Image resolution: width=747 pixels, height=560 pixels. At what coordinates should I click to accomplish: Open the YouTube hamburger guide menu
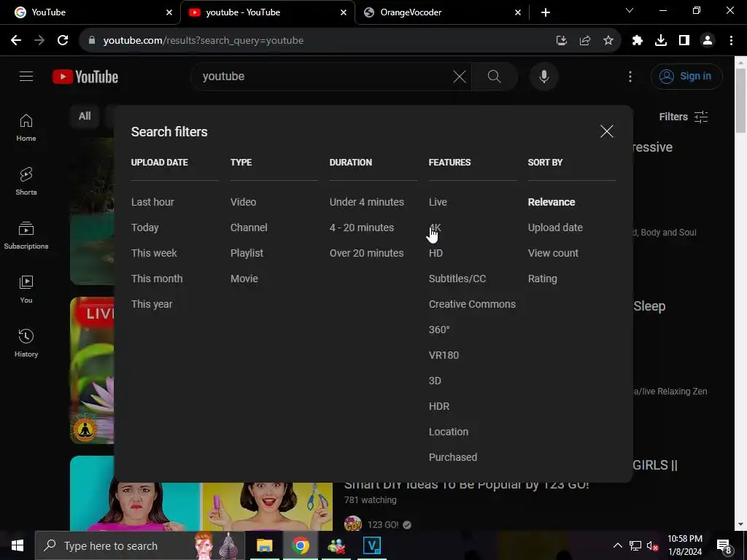(x=26, y=76)
